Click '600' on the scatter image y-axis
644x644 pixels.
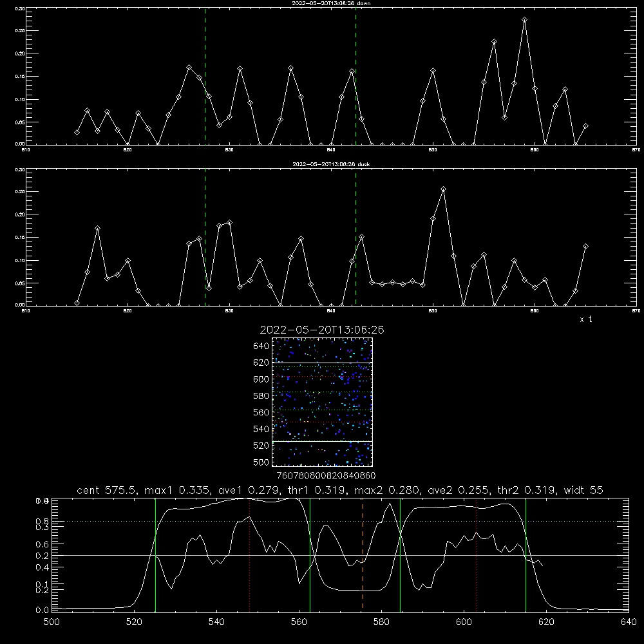pos(261,379)
